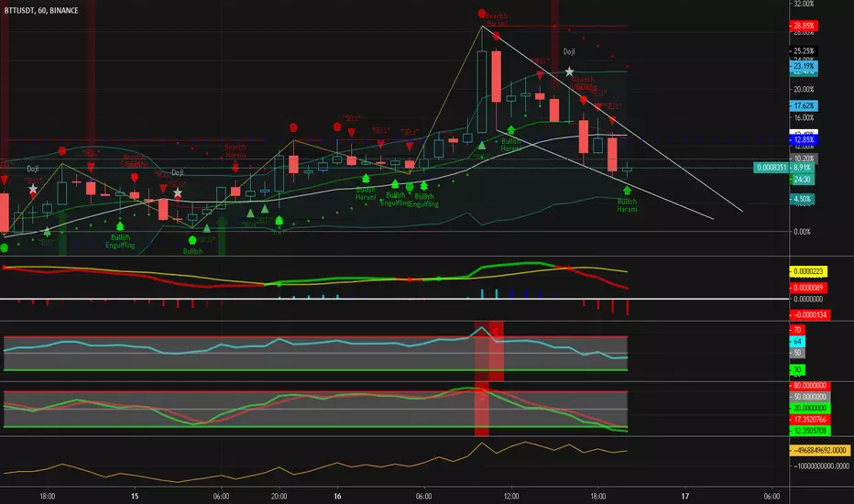Click the 12:00 time axis label
The image size is (854, 504).
[511, 497]
